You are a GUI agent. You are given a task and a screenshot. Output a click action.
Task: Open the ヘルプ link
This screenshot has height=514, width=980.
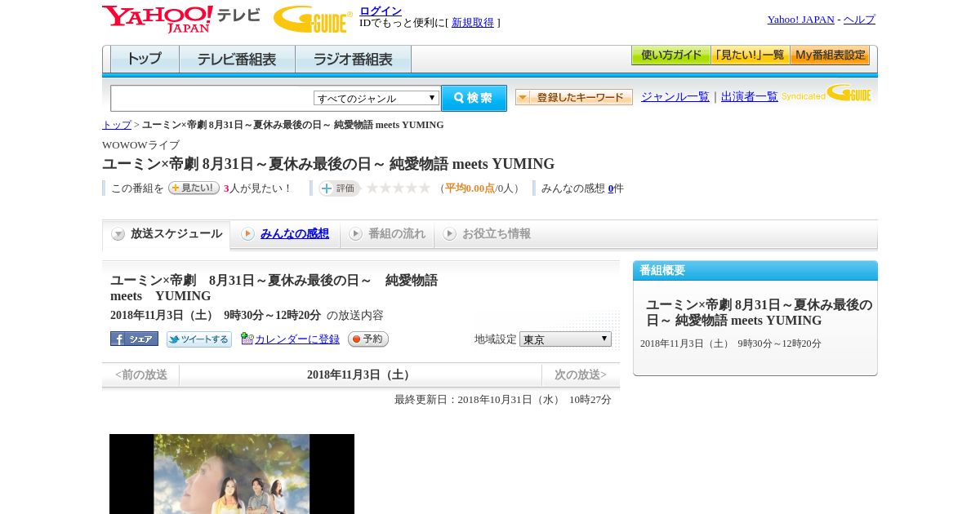tap(859, 20)
